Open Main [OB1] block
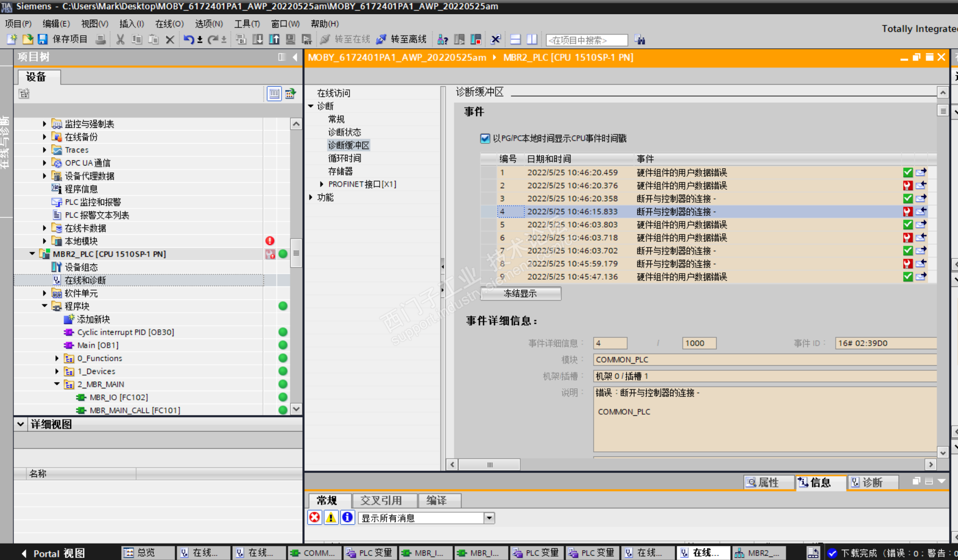Screen dimensions: 958x560 click(98, 345)
